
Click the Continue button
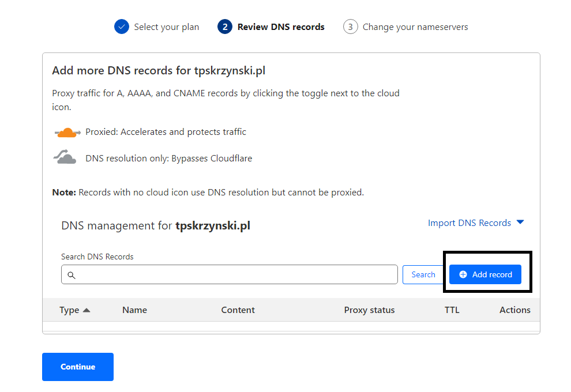tap(78, 367)
